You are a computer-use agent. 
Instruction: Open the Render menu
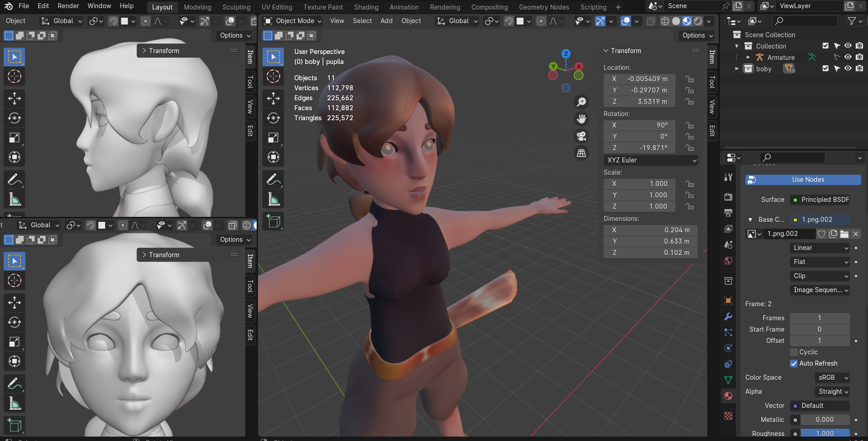click(68, 6)
